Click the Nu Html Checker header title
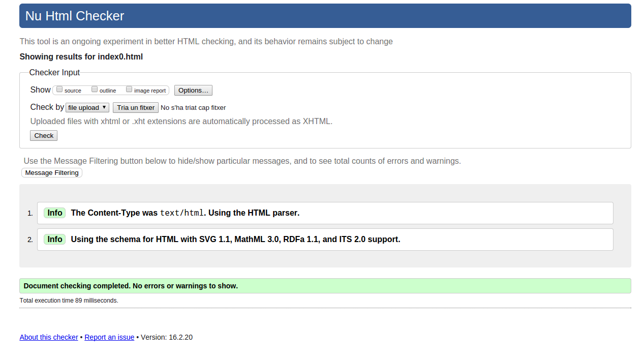Image resolution: width=644 pixels, height=356 pixels. (x=75, y=16)
